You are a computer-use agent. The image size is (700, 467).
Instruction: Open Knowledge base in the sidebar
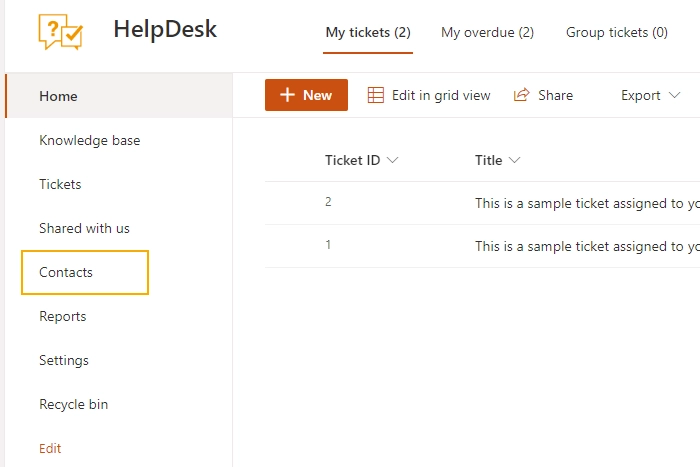(x=89, y=140)
